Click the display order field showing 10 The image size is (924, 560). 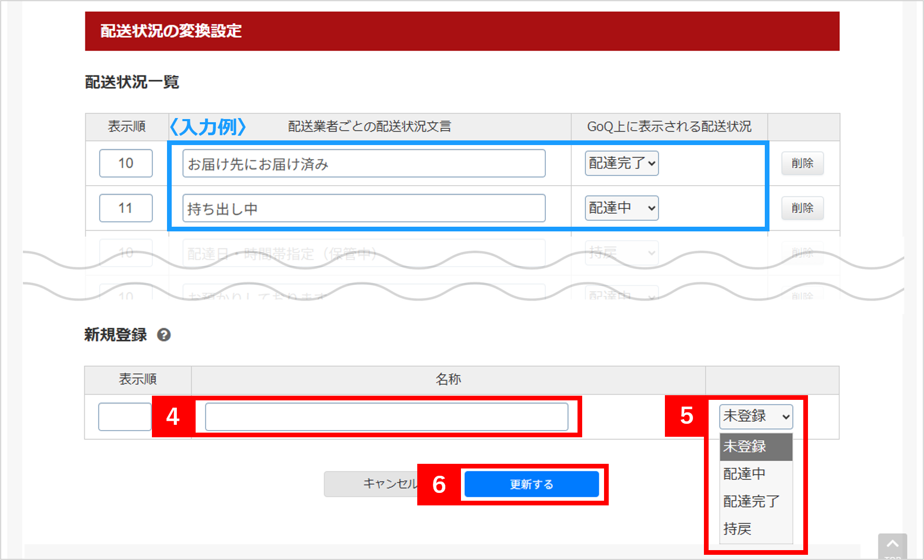click(x=126, y=163)
